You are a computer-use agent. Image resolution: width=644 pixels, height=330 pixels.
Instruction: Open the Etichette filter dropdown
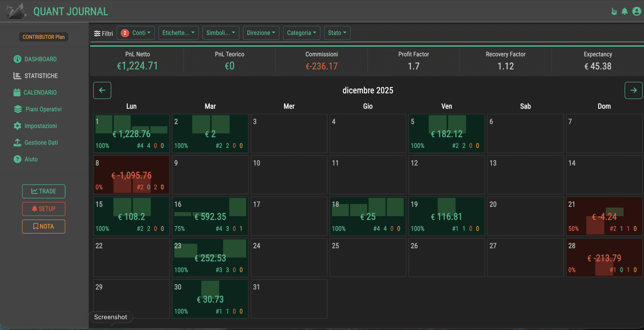tap(178, 33)
